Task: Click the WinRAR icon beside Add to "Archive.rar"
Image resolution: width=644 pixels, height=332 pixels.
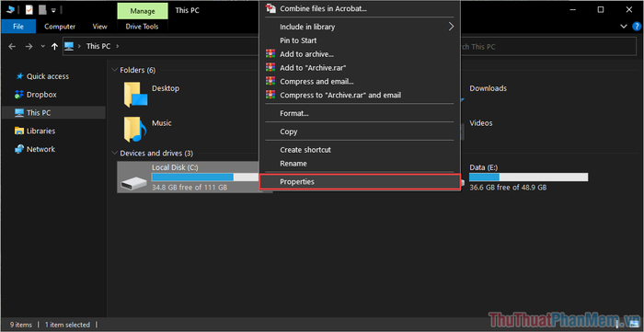Action: (x=270, y=68)
